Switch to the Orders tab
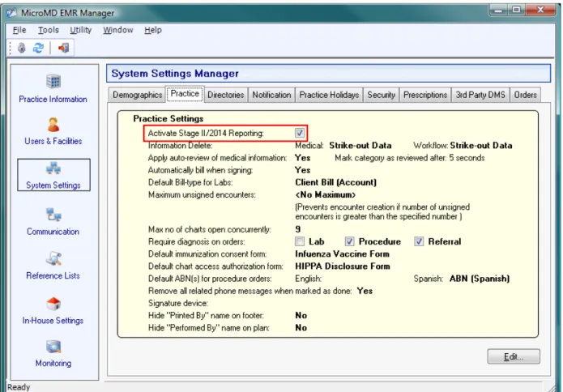The image size is (563, 392). [x=525, y=95]
